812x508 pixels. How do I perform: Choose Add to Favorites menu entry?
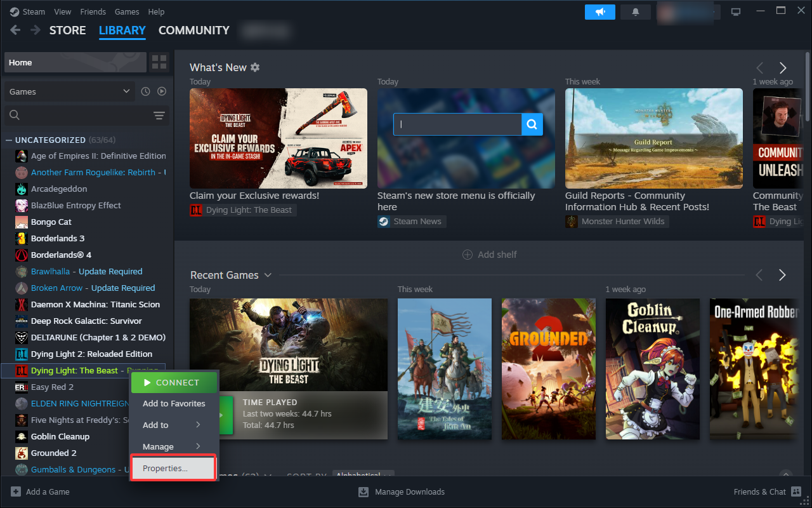[x=174, y=403]
